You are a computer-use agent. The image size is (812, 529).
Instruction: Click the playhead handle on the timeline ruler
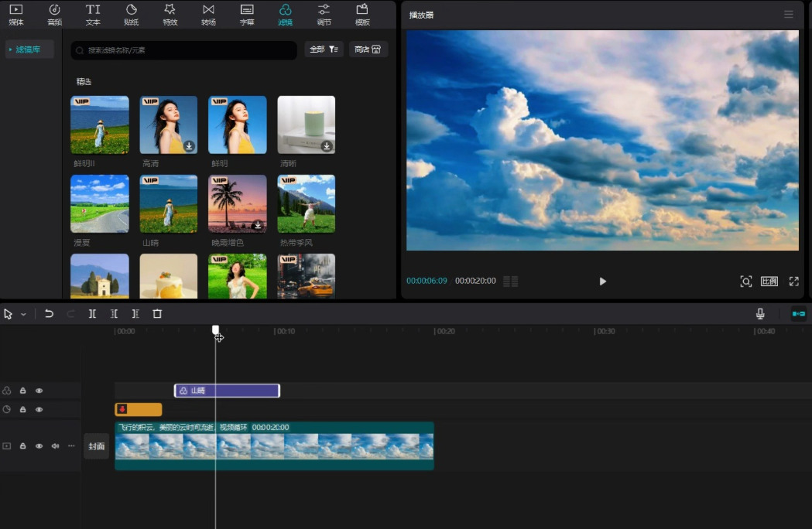(x=215, y=329)
